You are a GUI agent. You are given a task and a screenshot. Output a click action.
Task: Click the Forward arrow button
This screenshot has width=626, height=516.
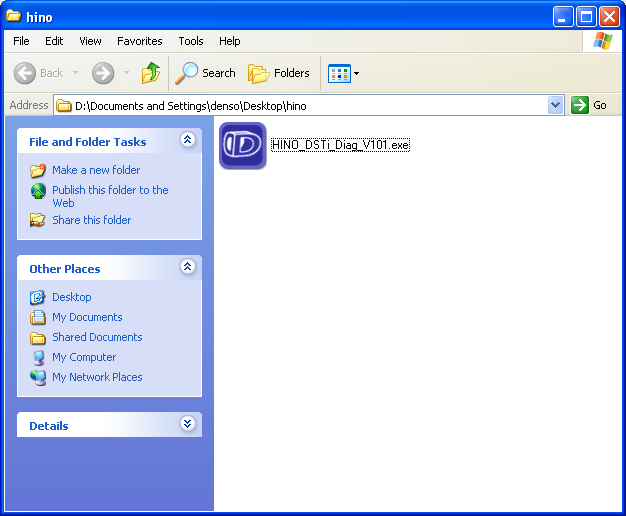click(103, 73)
